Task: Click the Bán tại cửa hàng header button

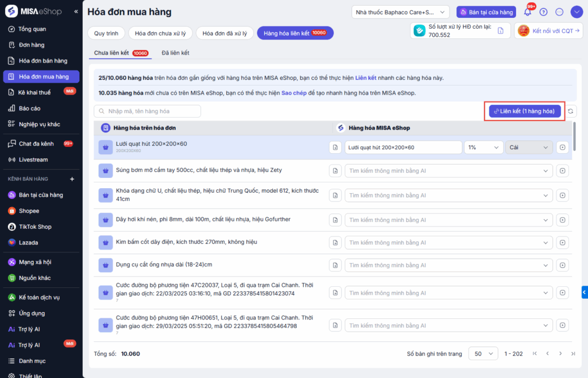Action: (486, 13)
